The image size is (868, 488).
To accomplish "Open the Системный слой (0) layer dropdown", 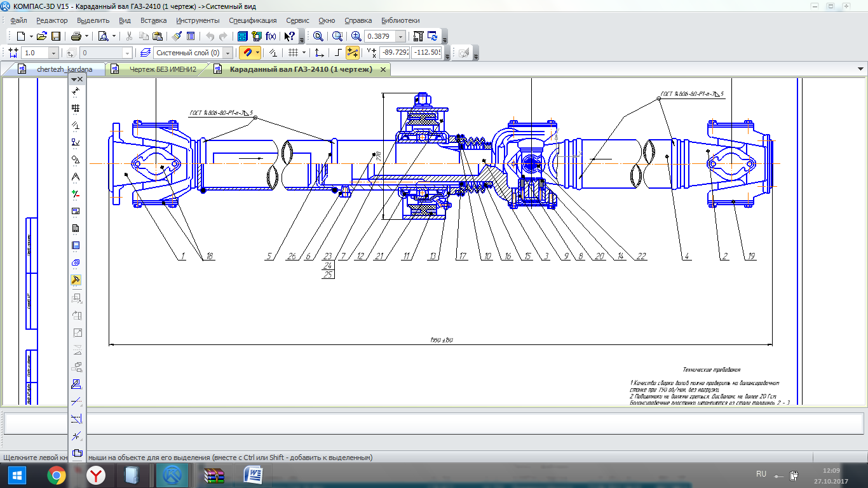I will click(x=227, y=53).
